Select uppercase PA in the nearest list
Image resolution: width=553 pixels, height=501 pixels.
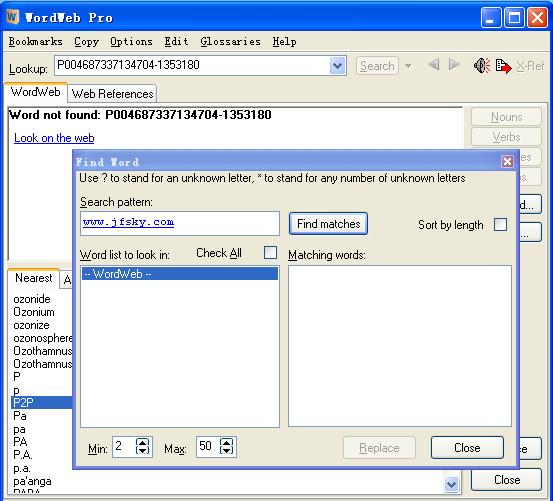pos(20,442)
